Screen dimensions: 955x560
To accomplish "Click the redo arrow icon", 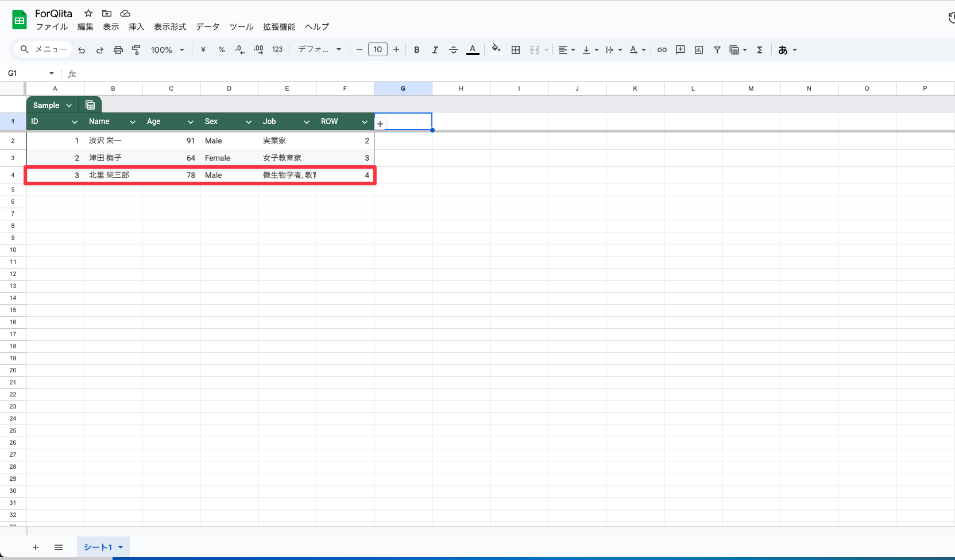I will coord(100,50).
